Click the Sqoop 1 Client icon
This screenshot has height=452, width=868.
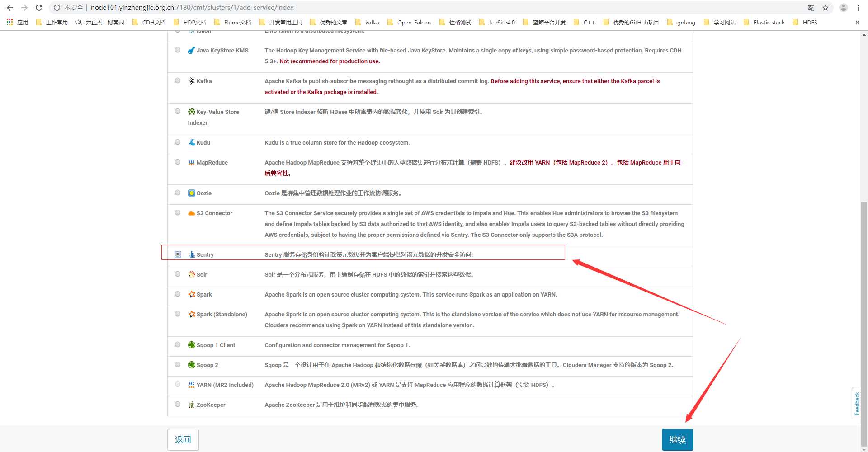pyautogui.click(x=192, y=345)
